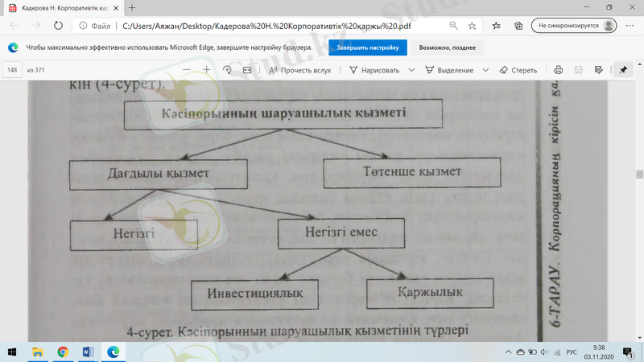The height and width of the screenshot is (362, 644).
Task: Zoom in with the plus icon
Action: point(207,70)
